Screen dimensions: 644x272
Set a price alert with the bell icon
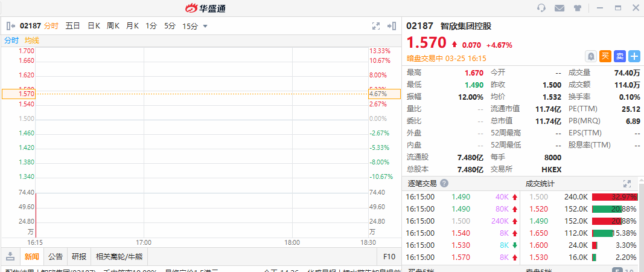591,56
